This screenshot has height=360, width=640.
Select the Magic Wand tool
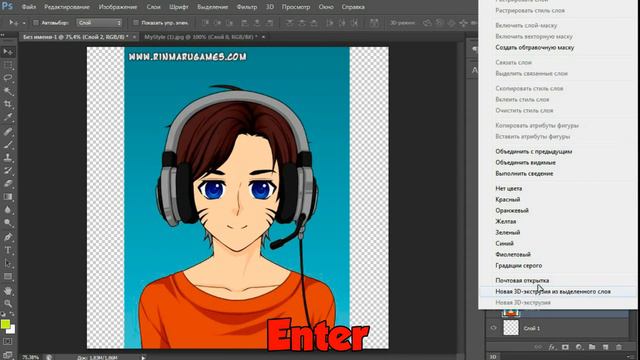tap(8, 91)
